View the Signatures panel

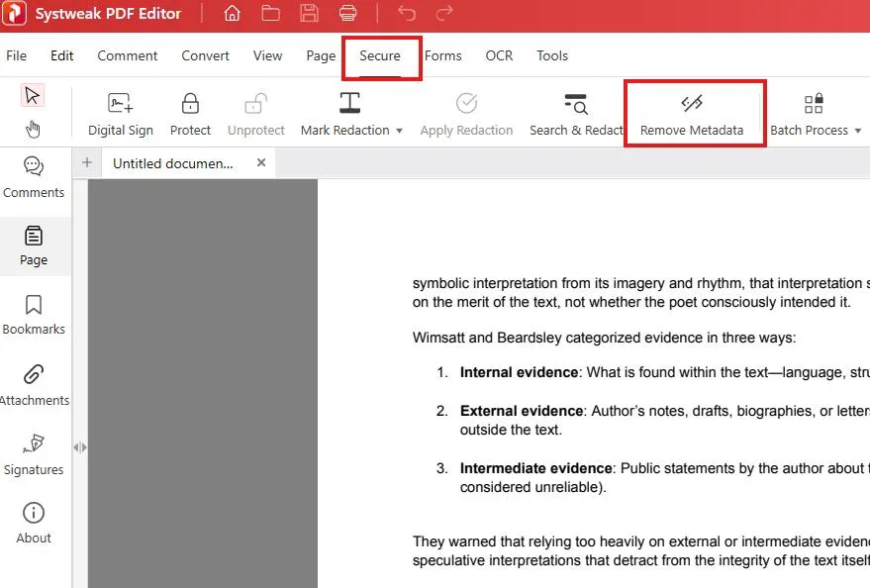tap(34, 455)
